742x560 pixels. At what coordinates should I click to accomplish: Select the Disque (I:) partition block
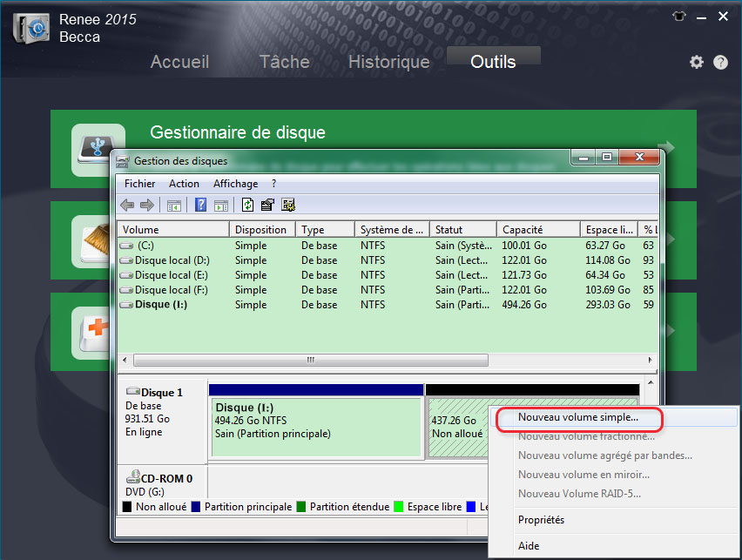[x=315, y=427]
